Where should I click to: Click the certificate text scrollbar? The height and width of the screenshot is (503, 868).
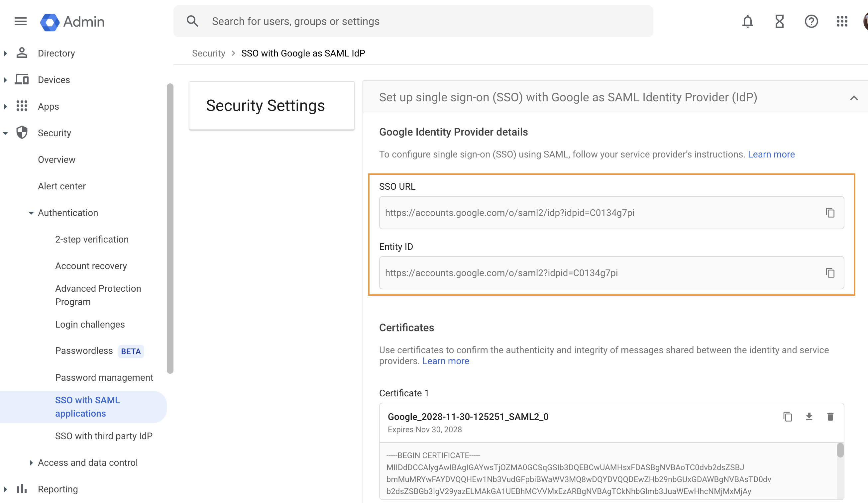point(840,450)
